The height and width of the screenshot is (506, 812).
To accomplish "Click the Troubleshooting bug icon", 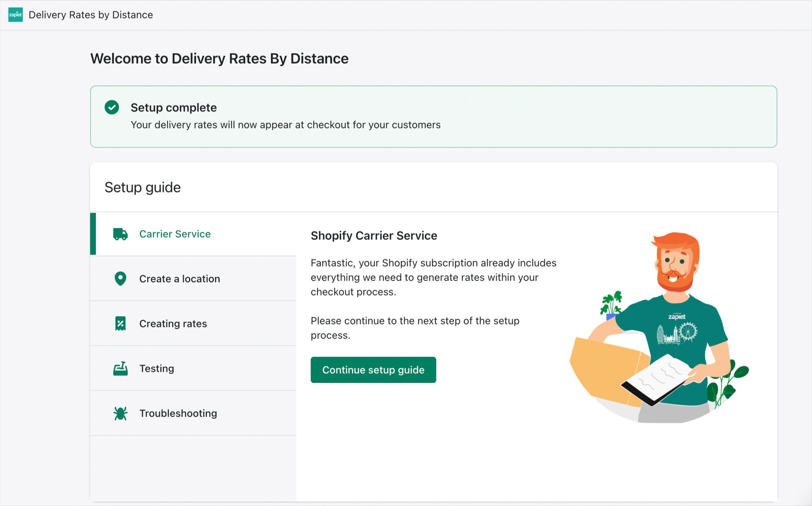I will [120, 413].
